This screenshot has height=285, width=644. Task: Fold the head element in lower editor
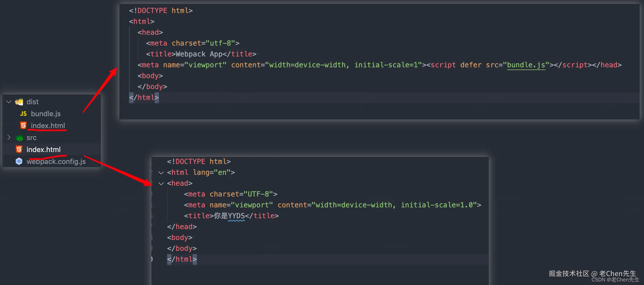[x=161, y=183]
